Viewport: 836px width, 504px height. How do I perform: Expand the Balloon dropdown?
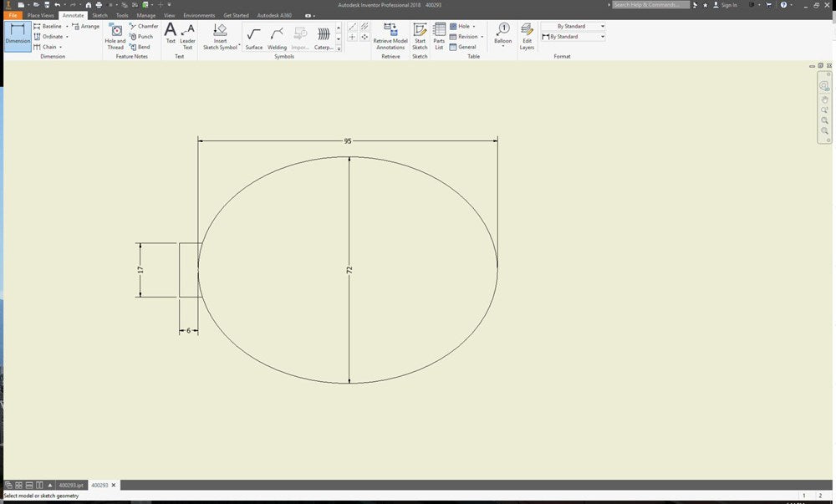pyautogui.click(x=503, y=47)
